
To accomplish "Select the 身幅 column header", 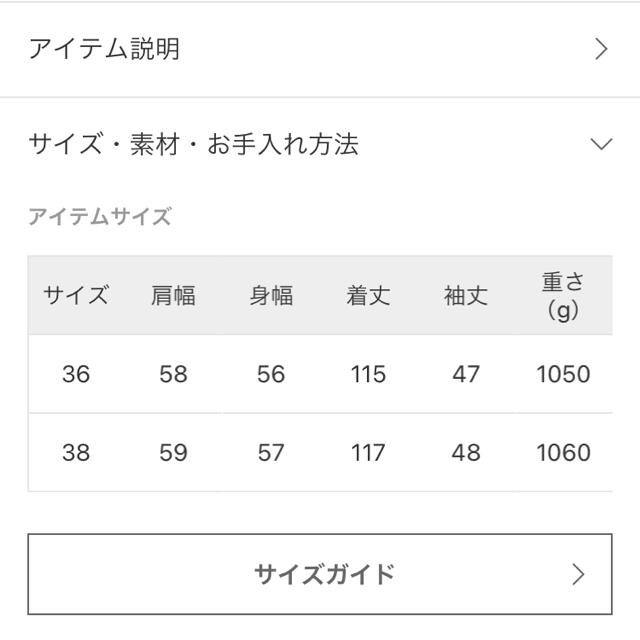I will pos(271,296).
